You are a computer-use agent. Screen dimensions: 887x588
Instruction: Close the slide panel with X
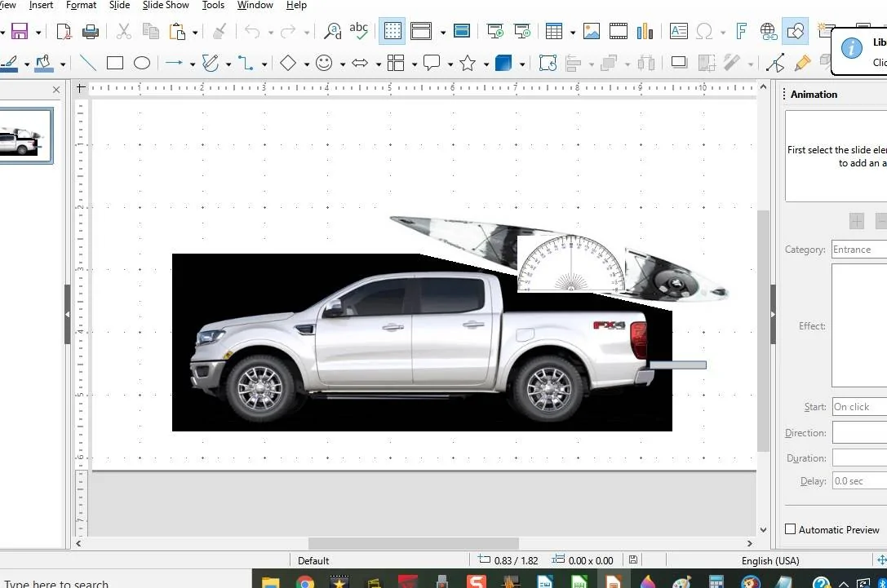click(56, 90)
